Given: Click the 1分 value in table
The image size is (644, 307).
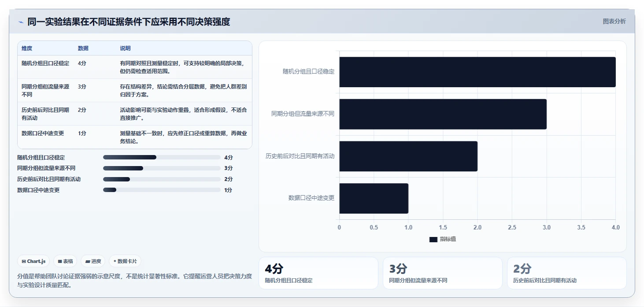Looking at the screenshot, I should [82, 133].
